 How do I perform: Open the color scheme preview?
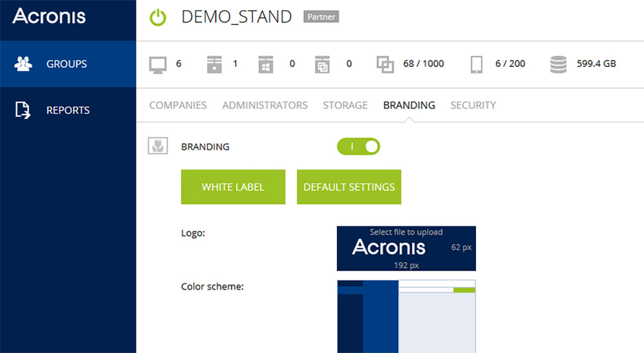pos(406,316)
